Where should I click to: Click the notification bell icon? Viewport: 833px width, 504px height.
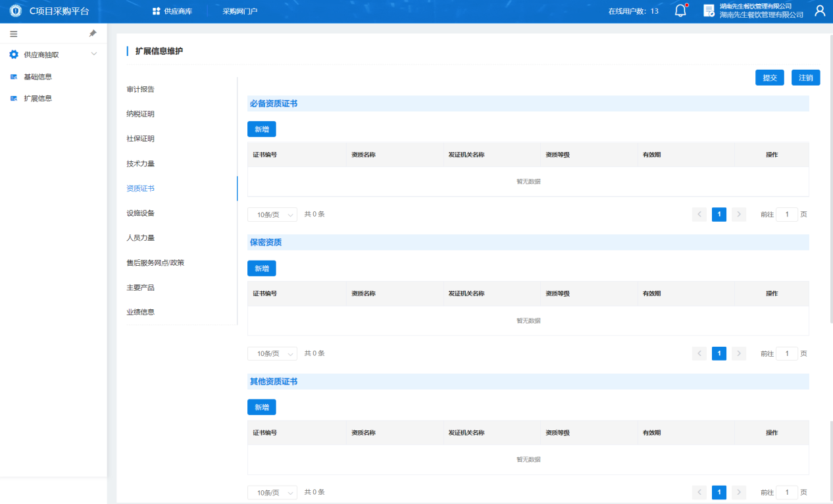point(680,11)
